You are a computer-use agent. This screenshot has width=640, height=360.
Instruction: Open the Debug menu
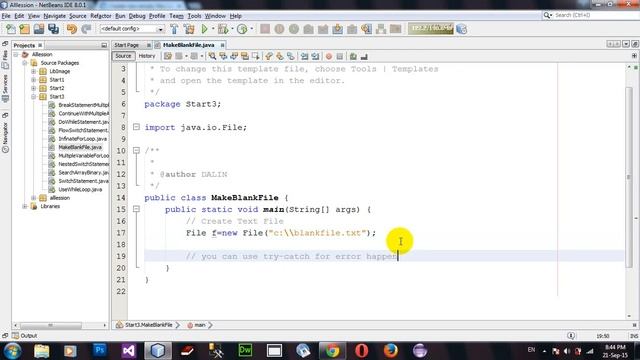(137, 16)
